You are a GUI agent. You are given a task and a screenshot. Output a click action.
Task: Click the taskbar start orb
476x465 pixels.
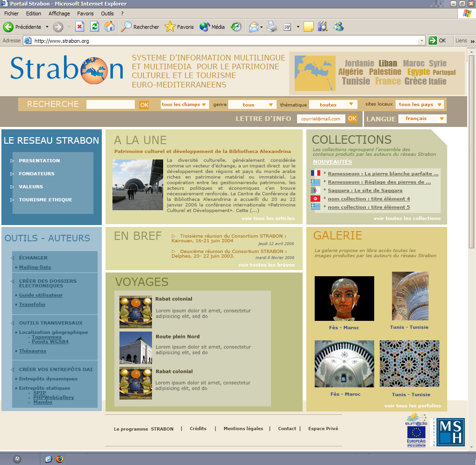pos(17,459)
